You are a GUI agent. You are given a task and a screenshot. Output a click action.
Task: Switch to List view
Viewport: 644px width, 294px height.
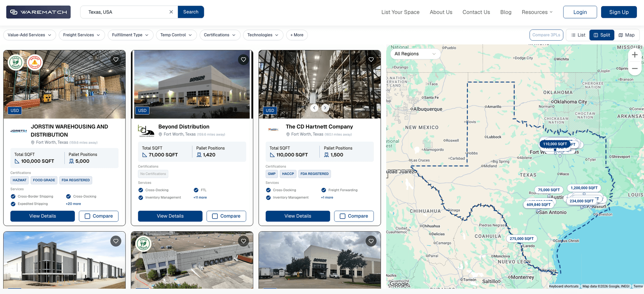[x=578, y=35]
